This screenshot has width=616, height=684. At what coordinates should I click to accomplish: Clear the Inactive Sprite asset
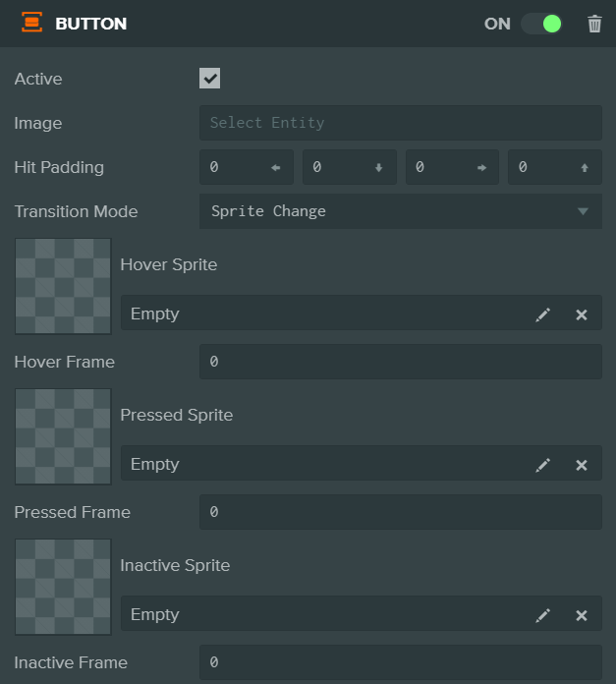coord(582,615)
